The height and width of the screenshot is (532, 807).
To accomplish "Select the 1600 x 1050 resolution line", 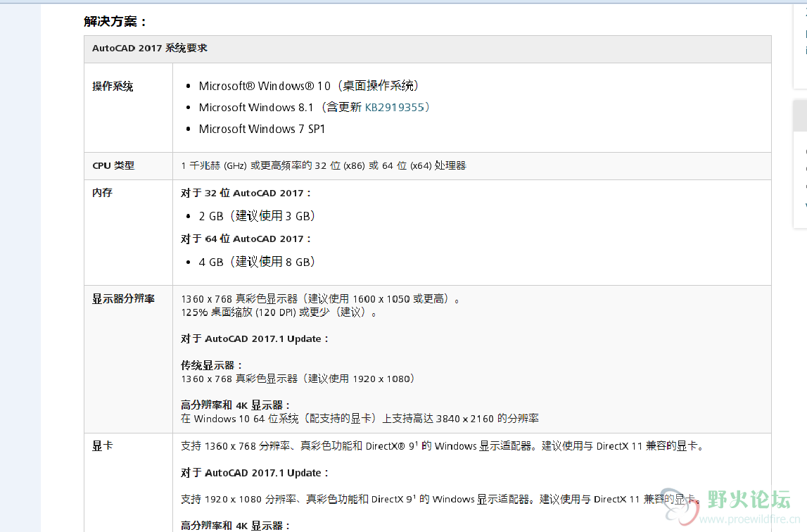I will [x=321, y=298].
